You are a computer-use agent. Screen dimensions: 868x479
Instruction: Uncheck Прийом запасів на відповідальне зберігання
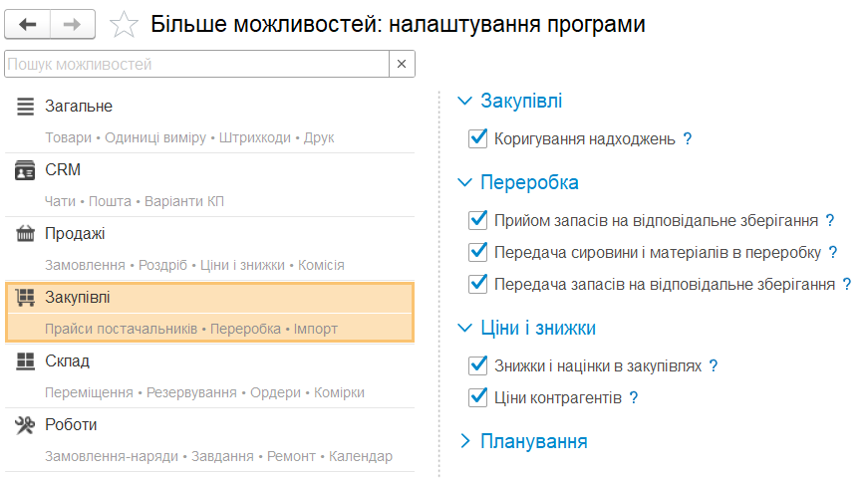[477, 220]
